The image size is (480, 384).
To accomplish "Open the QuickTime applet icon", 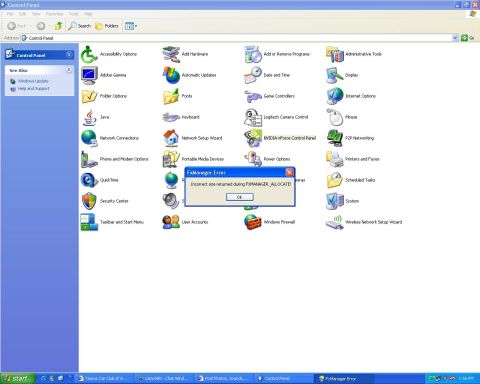I will click(x=100, y=180).
